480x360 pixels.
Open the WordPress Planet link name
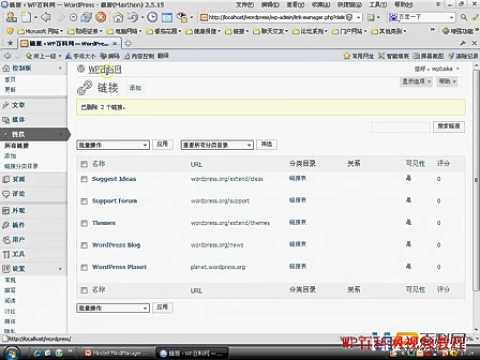tap(119, 267)
